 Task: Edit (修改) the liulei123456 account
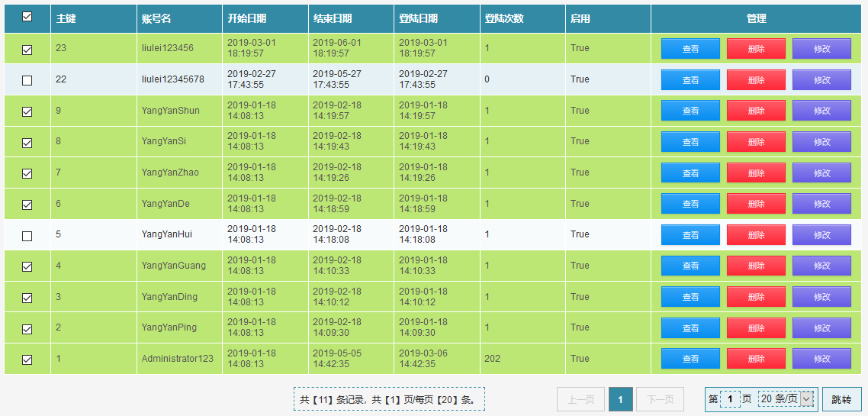(822, 49)
